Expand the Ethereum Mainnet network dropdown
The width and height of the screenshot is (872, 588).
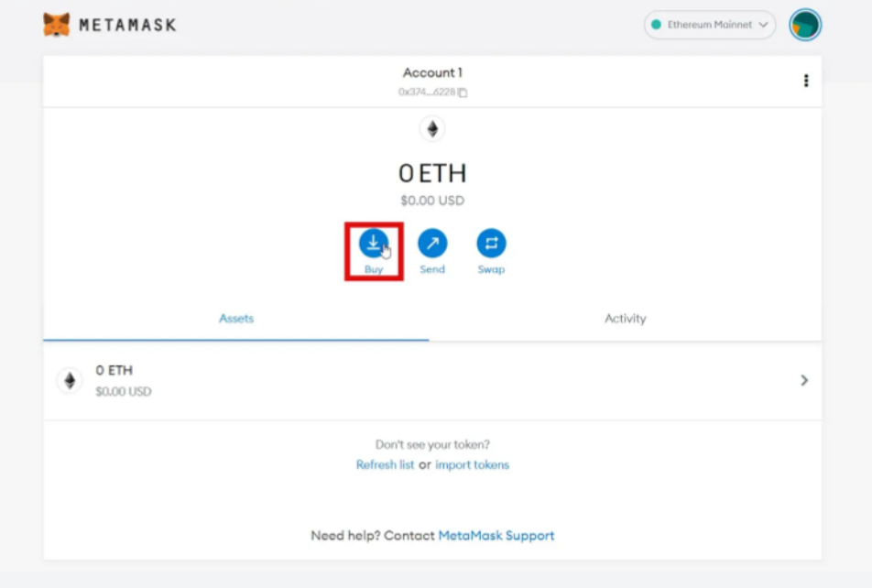tap(710, 25)
